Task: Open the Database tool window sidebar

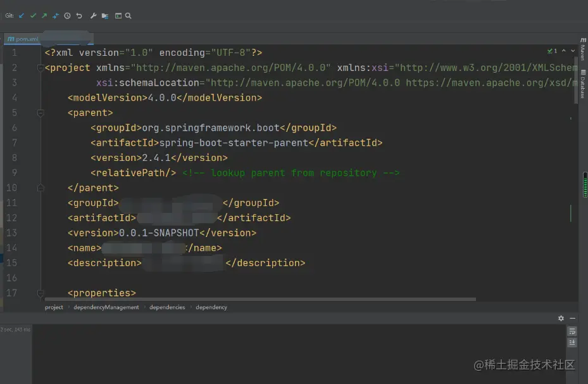Action: pos(583,84)
